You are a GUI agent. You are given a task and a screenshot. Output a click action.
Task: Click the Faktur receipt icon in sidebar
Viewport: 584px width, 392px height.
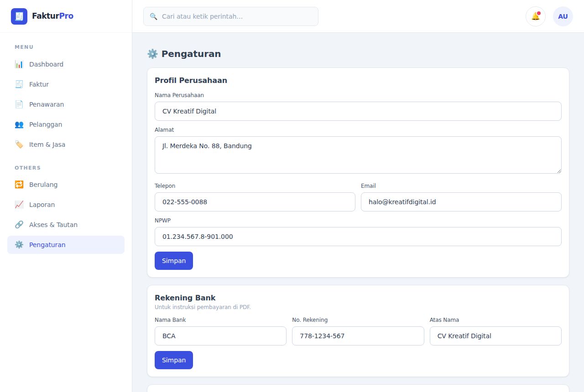19,84
